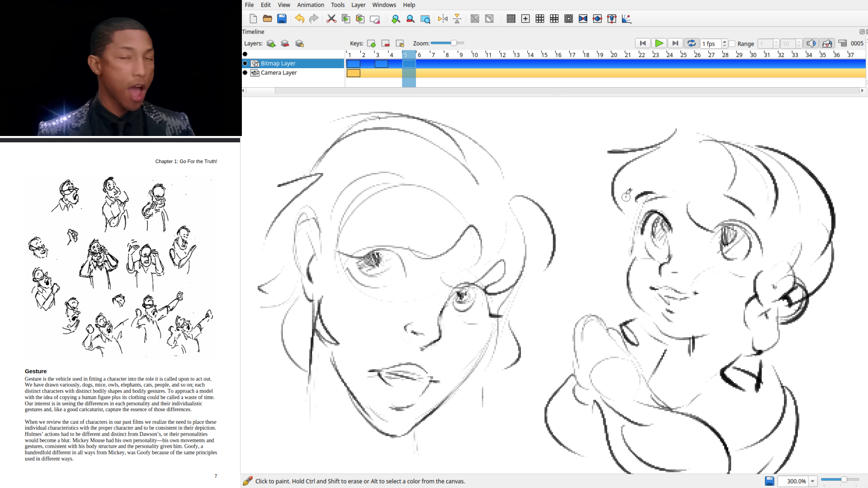Enable the Range playback checkbox
The width and height of the screenshot is (868, 488).
click(732, 44)
